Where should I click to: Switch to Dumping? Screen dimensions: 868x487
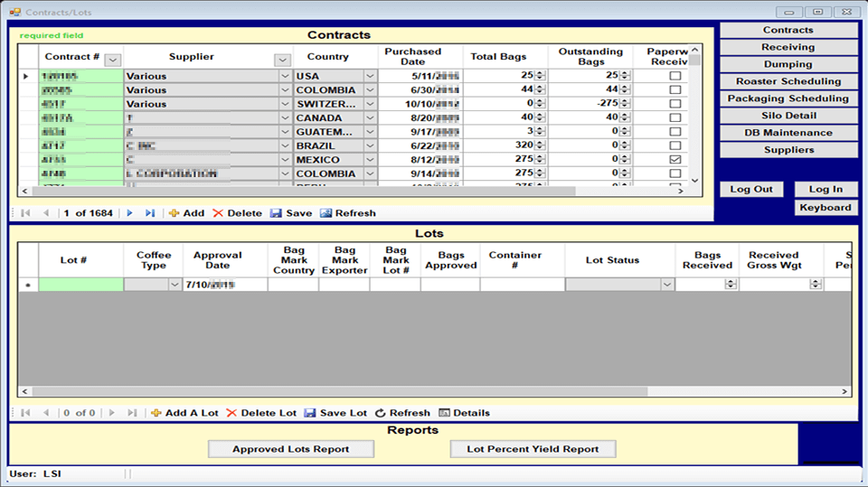[x=788, y=64]
